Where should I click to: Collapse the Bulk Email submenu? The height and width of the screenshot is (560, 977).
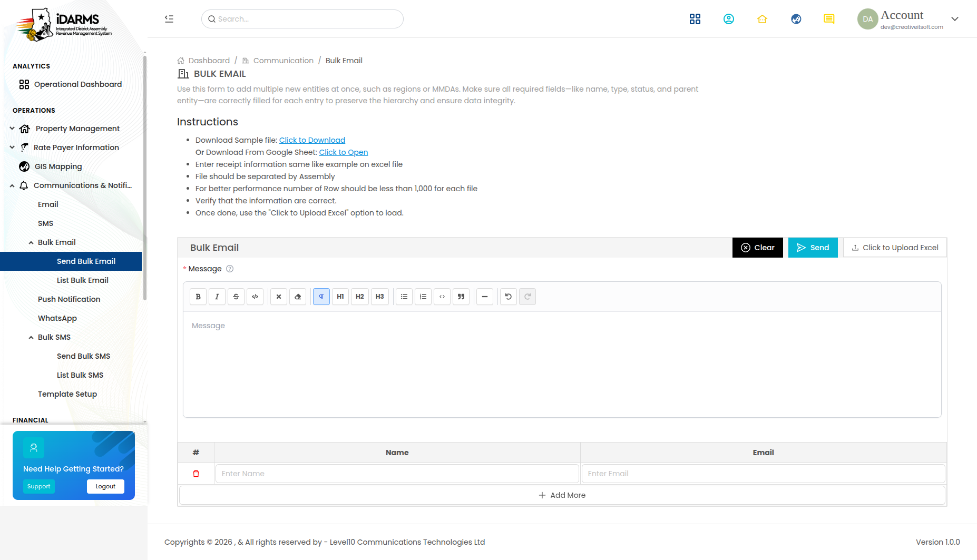tap(56, 242)
